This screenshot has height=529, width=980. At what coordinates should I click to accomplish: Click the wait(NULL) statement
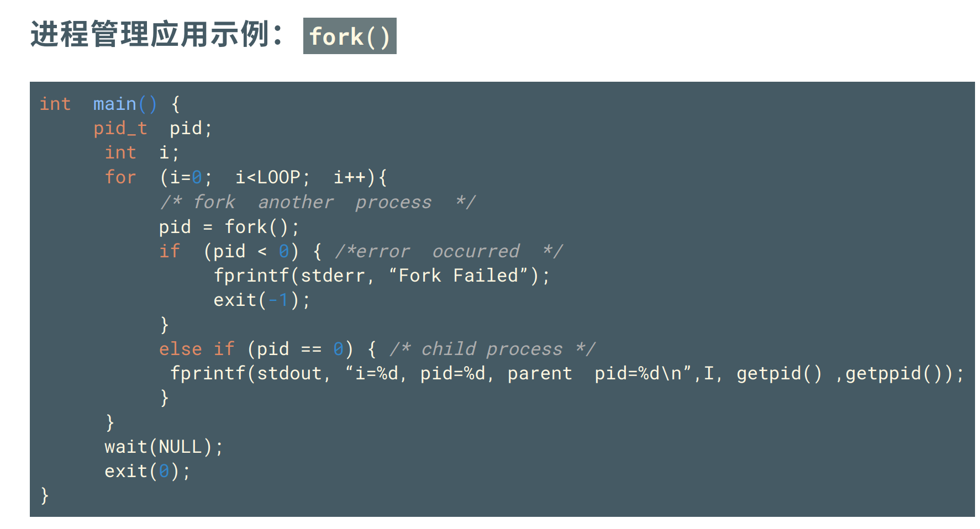pos(164,447)
